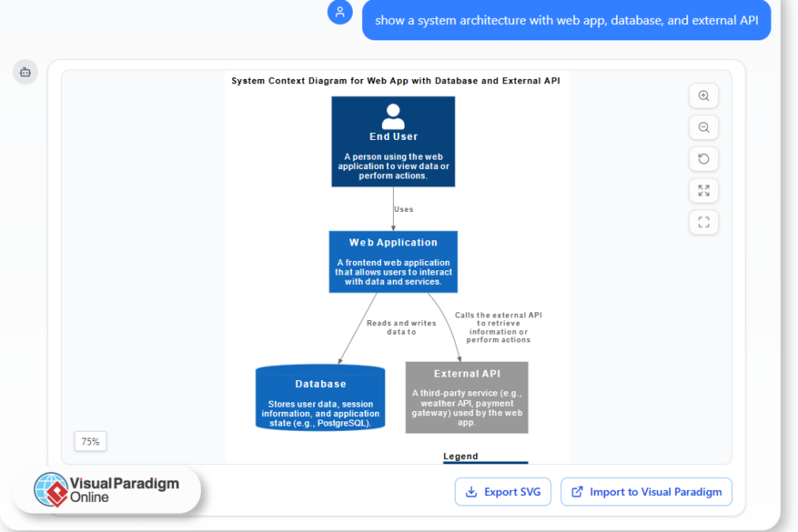Viewport: 798px width, 532px height.
Task: Click the user avatar icon
Action: pyautogui.click(x=340, y=12)
